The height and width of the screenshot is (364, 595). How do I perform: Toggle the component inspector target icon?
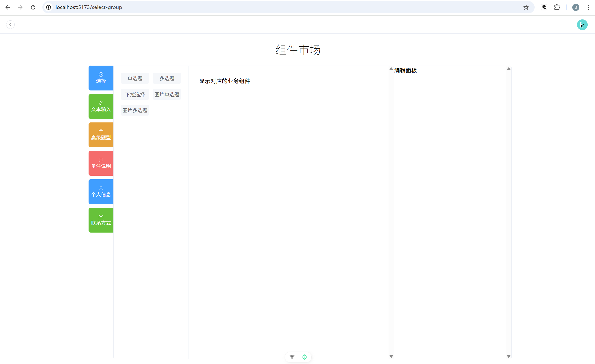click(304, 357)
